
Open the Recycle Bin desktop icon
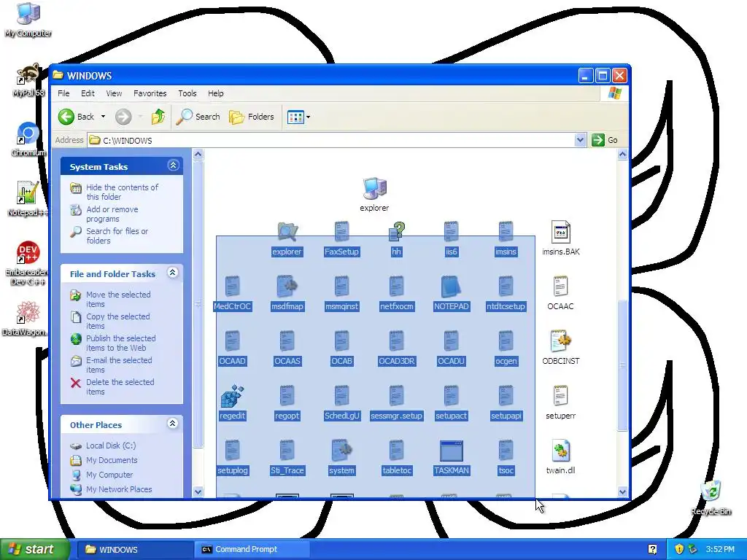click(x=711, y=498)
